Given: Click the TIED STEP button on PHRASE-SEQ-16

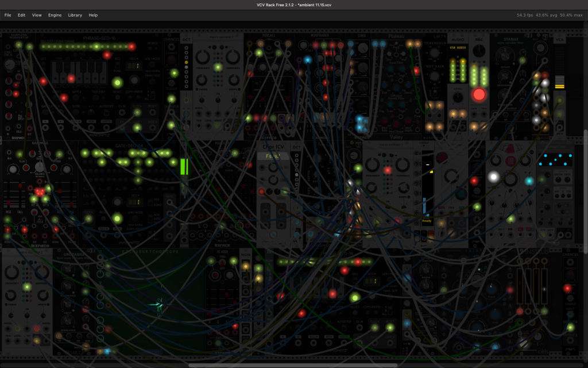Looking at the screenshot, I should [x=96, y=98].
